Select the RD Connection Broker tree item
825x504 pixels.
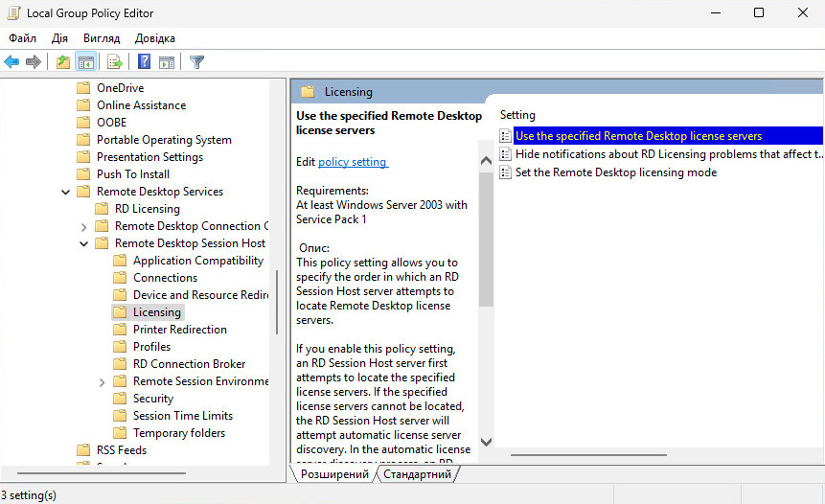point(190,364)
